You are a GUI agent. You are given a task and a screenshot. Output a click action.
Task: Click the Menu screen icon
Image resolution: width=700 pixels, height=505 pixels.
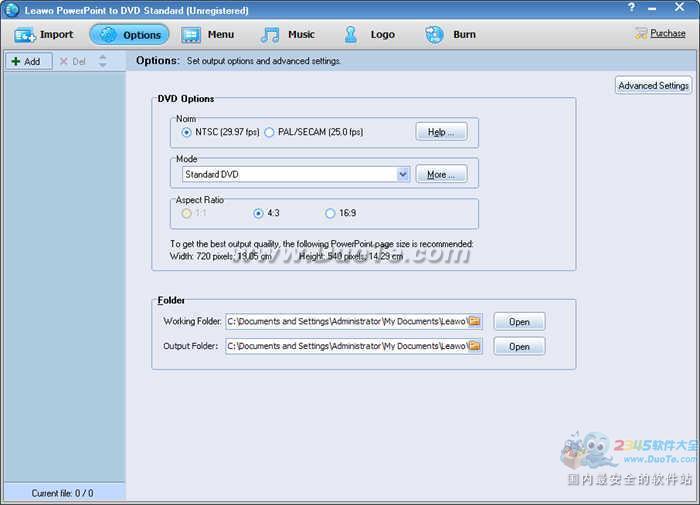point(191,35)
